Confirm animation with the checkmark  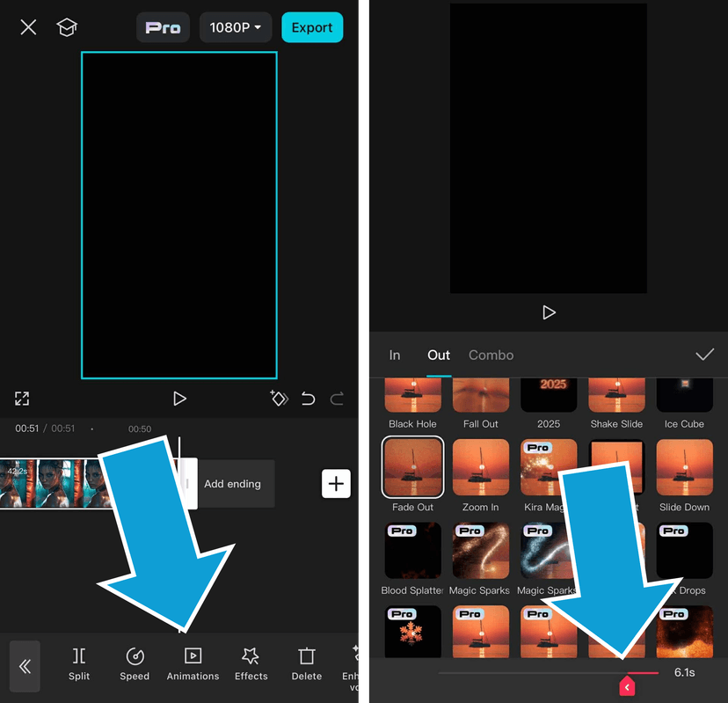[x=704, y=355]
